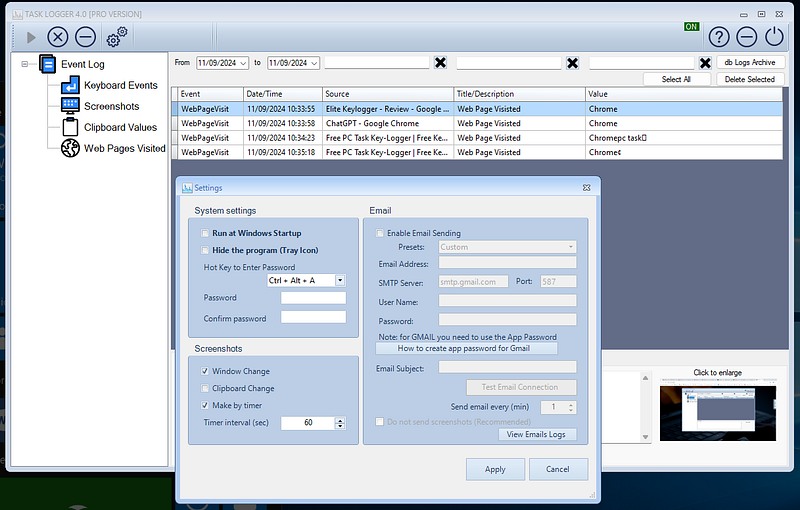Click the Password field in System settings

click(x=313, y=298)
